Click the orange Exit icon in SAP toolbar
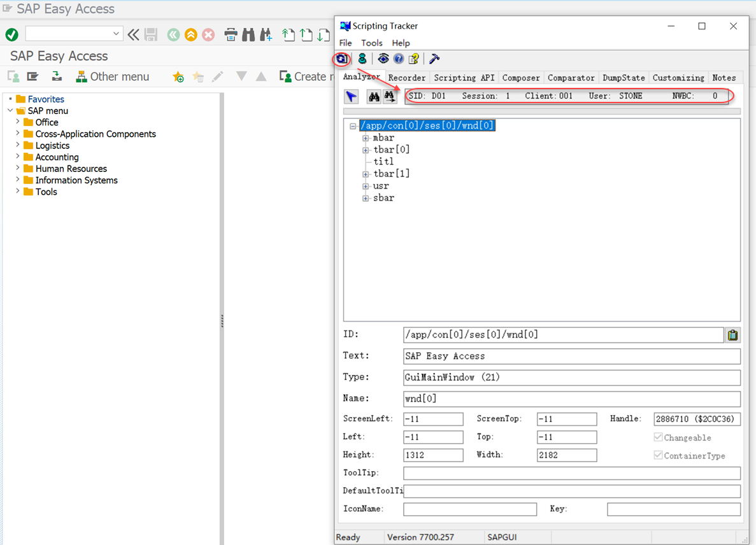The image size is (756, 545). pos(191,34)
